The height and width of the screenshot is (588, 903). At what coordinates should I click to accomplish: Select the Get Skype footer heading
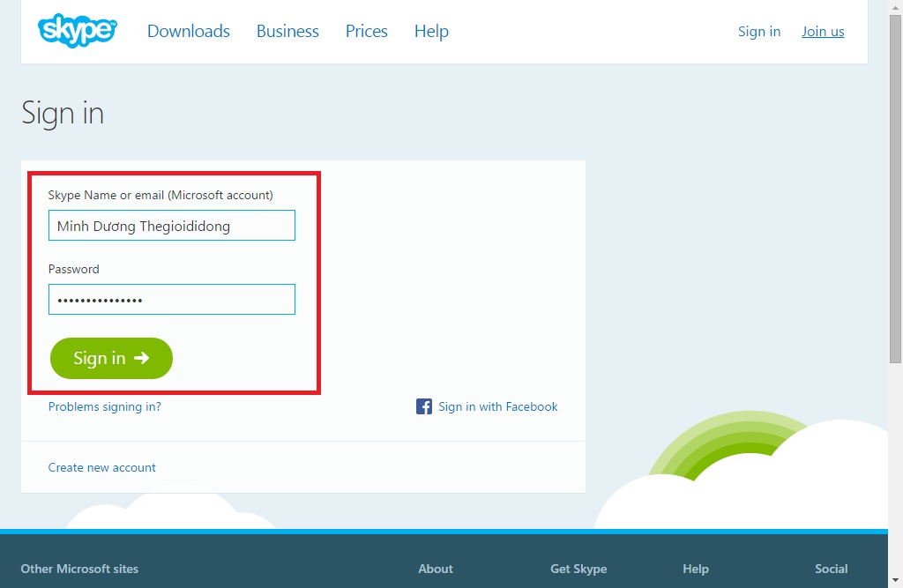(x=578, y=569)
